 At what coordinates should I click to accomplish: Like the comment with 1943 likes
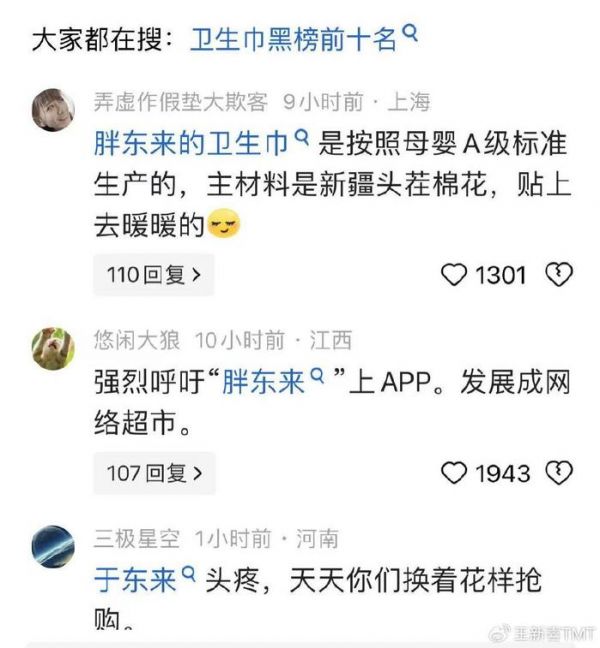point(454,473)
